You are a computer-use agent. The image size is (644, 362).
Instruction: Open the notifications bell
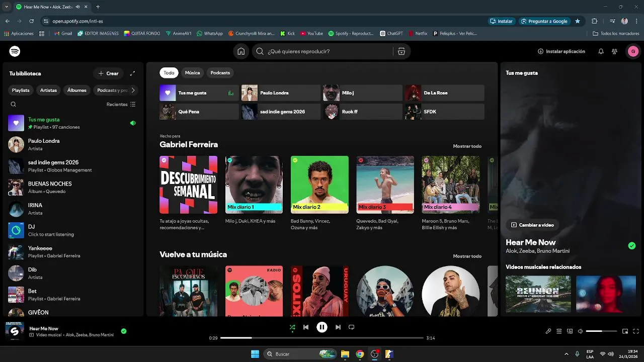point(601,51)
